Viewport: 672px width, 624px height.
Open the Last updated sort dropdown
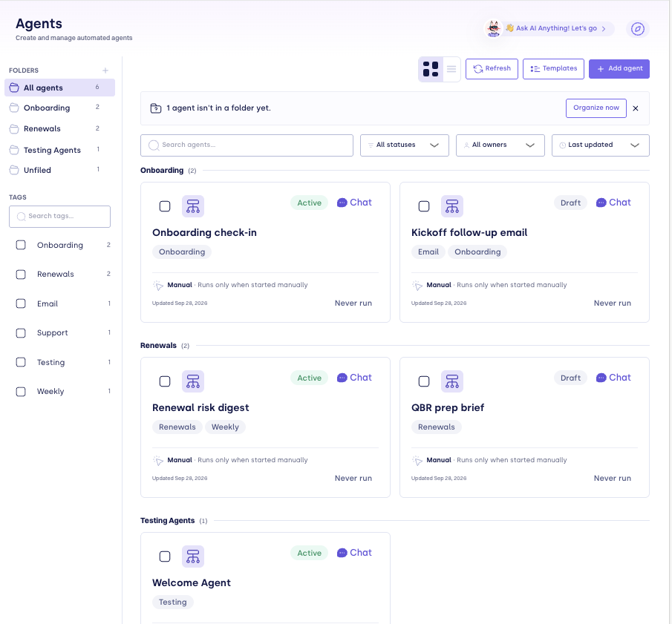click(x=601, y=145)
